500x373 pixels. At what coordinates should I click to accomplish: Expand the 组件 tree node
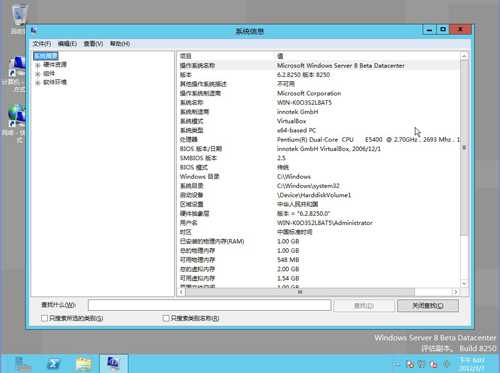(x=38, y=74)
